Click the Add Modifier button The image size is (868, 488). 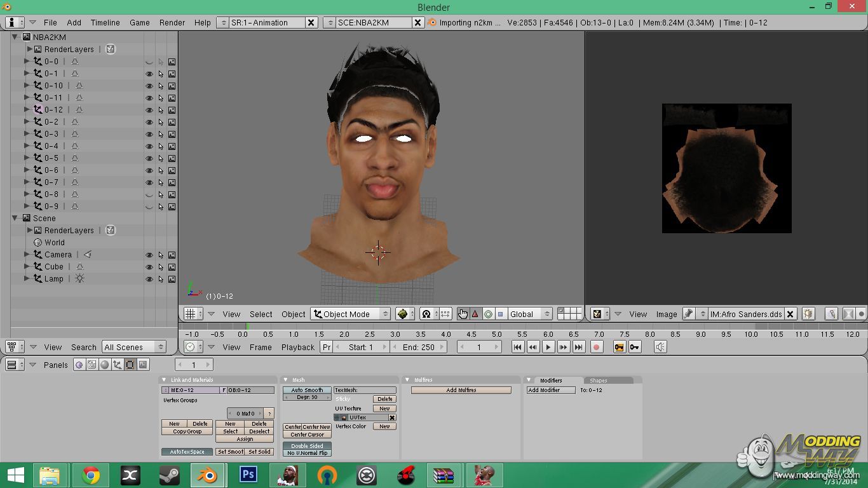(x=550, y=390)
